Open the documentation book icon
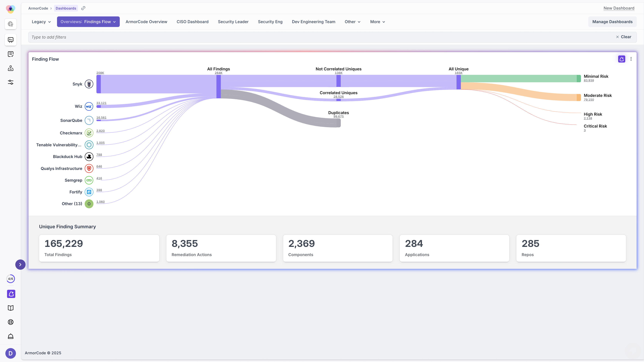The height and width of the screenshot is (362, 644). pyautogui.click(x=11, y=308)
